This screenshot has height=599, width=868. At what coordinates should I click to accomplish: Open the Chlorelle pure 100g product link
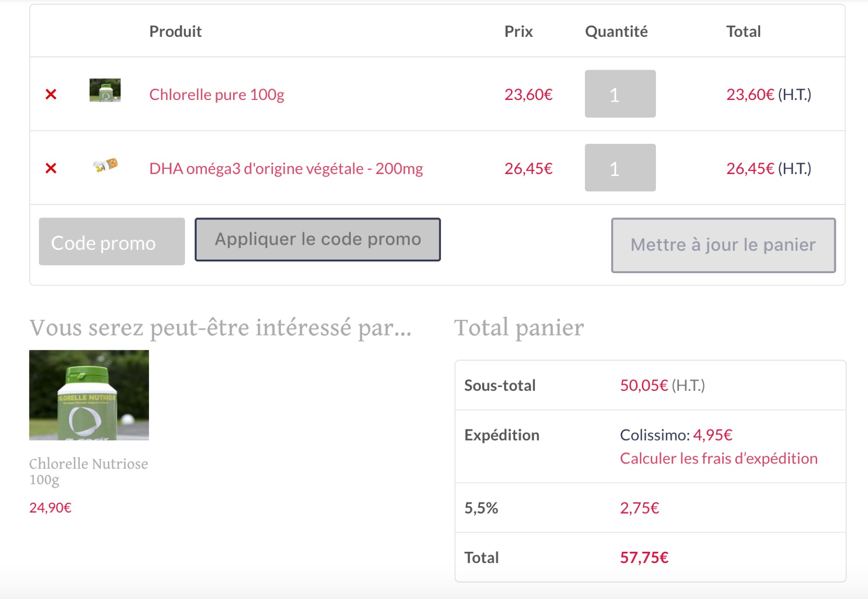[x=217, y=95]
